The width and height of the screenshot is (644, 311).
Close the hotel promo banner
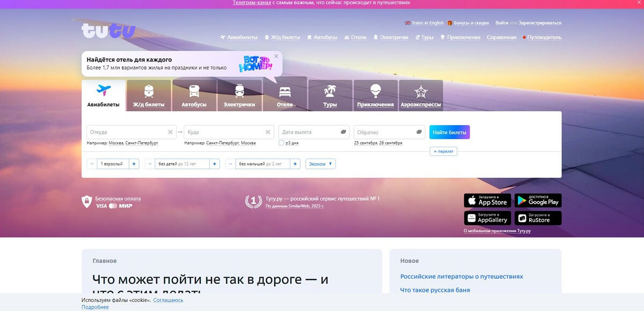[276, 56]
